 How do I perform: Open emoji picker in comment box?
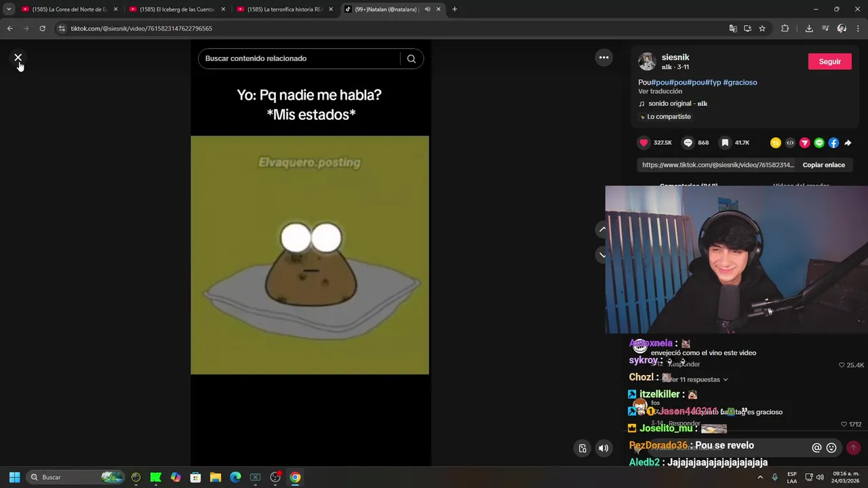[831, 448]
